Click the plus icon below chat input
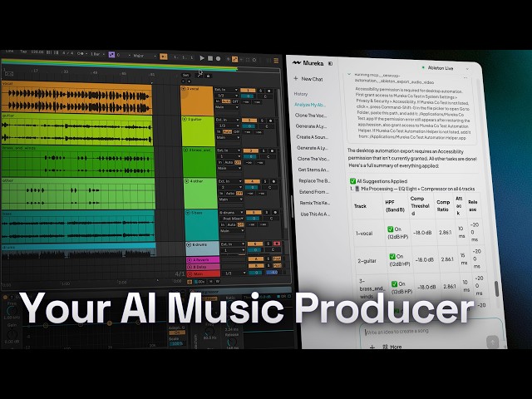This screenshot has height=399, width=532. coord(372,347)
